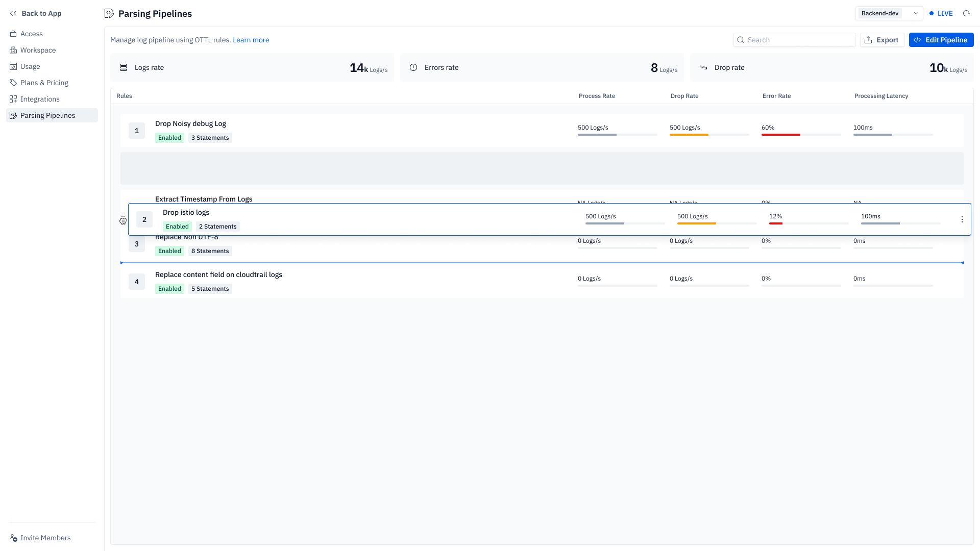Click the Rules column header
Viewport: 980px width, 551px height.
pyautogui.click(x=124, y=96)
